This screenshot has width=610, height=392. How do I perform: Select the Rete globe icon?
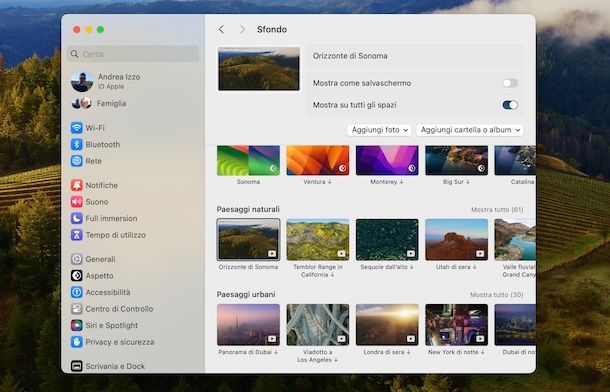(77, 161)
